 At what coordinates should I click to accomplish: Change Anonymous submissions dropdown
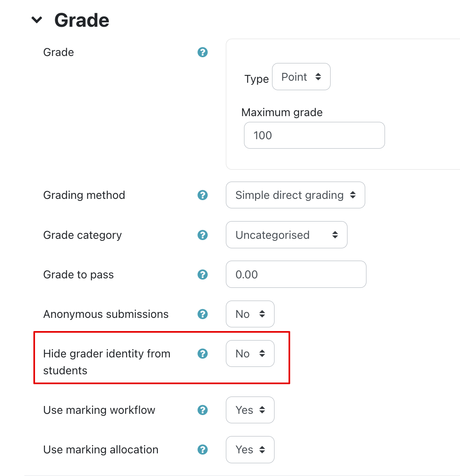pos(250,314)
